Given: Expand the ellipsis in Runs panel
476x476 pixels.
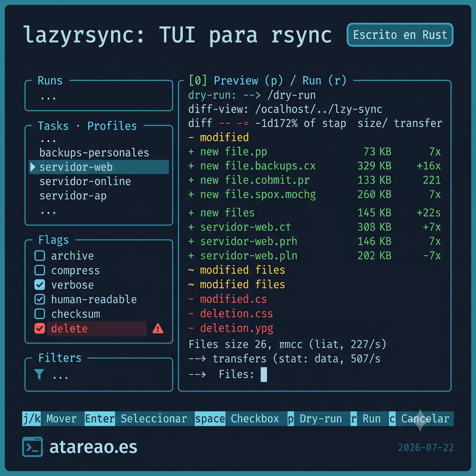Looking at the screenshot, I should click(48, 98).
